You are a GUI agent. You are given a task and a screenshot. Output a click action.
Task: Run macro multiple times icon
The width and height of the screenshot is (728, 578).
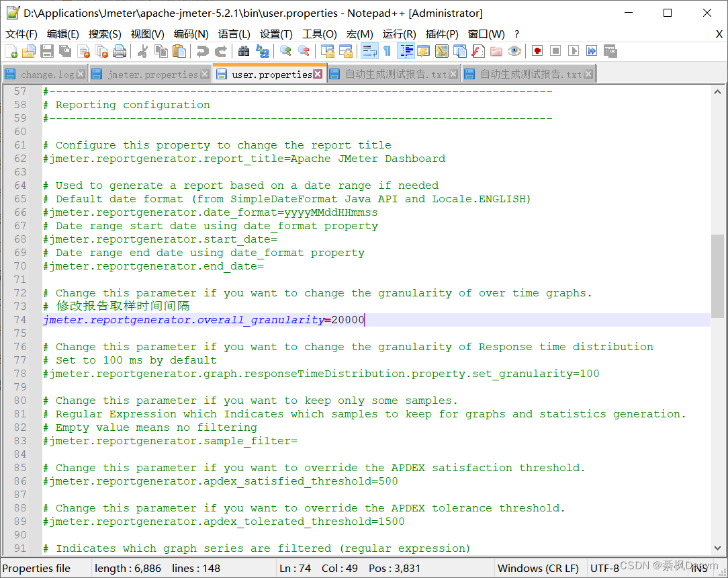(x=592, y=51)
